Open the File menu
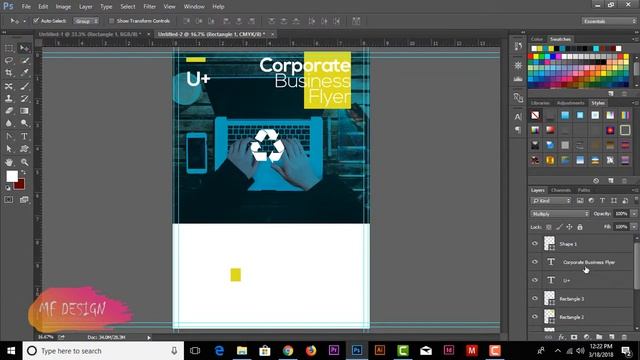This screenshot has width=640, height=360. click(26, 7)
